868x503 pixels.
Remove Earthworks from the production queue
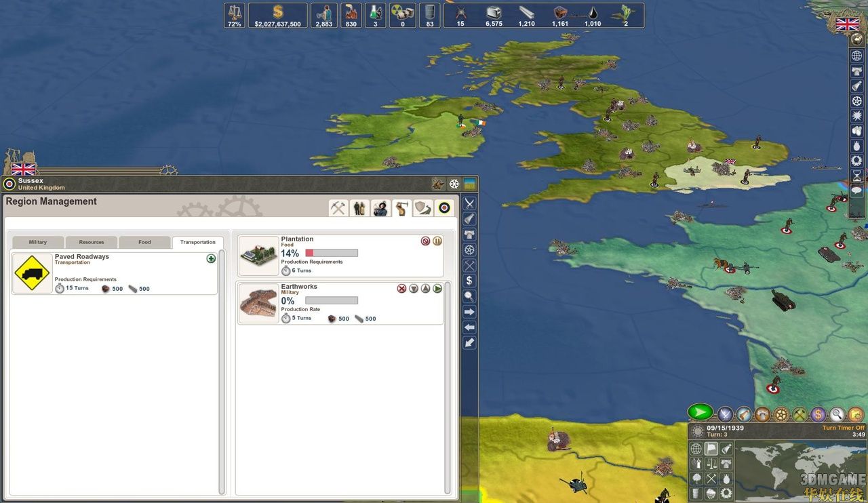[401, 288]
